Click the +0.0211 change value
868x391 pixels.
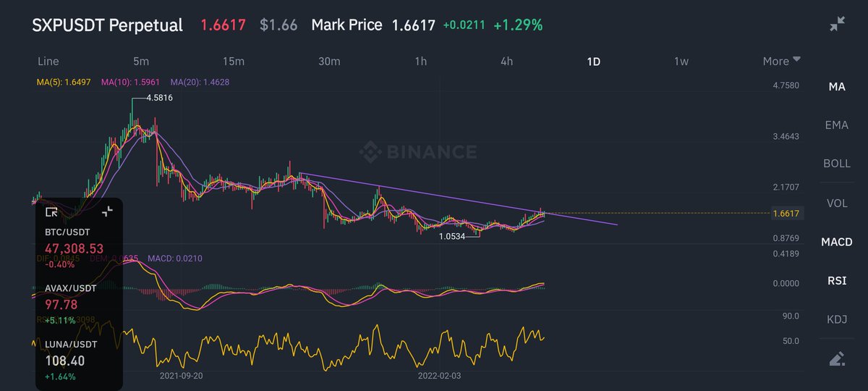(x=466, y=25)
